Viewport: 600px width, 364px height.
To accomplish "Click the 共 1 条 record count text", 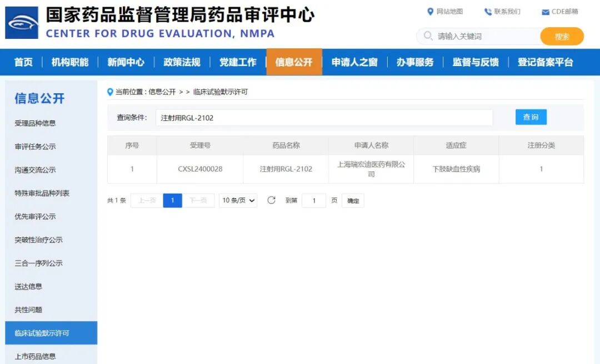I will pyautogui.click(x=116, y=200).
